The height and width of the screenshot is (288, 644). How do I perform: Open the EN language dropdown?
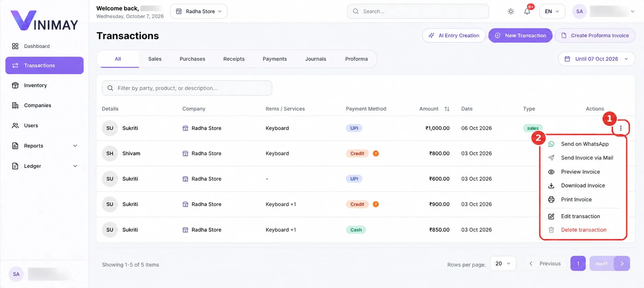(x=552, y=11)
